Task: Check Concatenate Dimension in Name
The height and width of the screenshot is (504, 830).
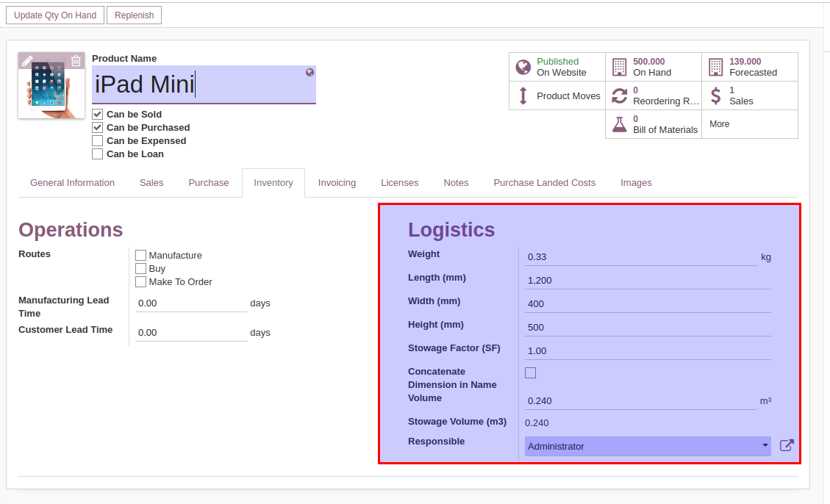Action: (530, 372)
